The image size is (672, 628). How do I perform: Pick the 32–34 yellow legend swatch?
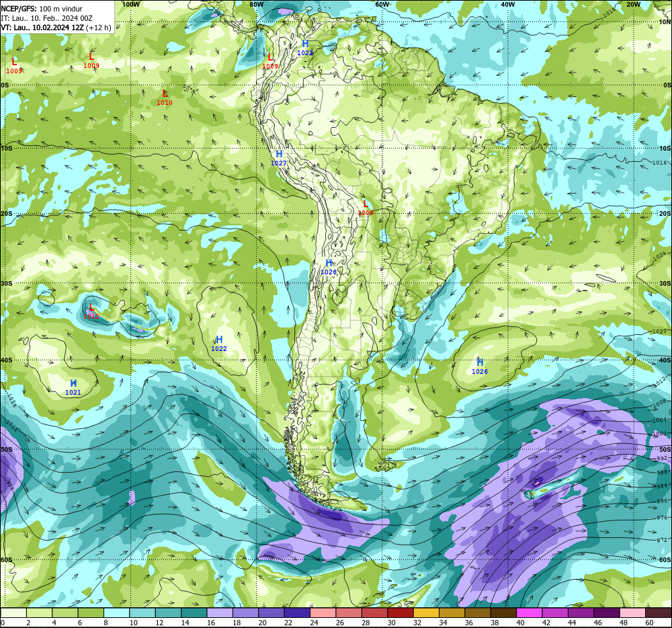click(426, 613)
